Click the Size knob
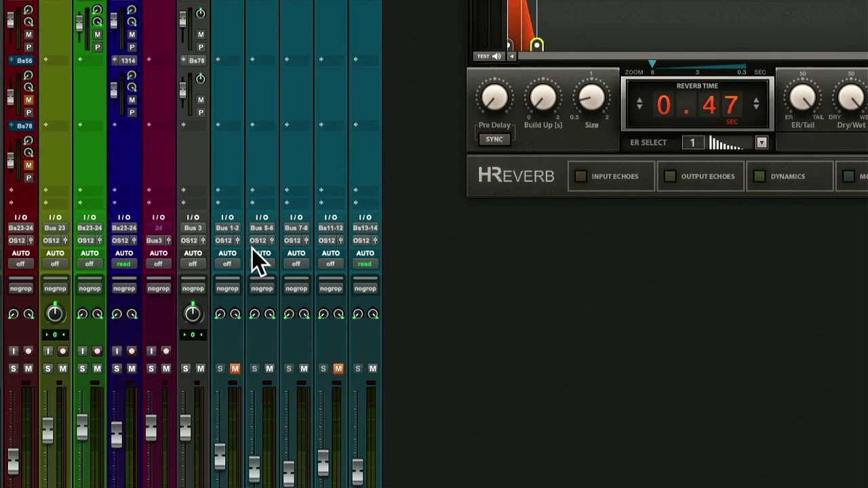The image size is (868, 488). (591, 99)
